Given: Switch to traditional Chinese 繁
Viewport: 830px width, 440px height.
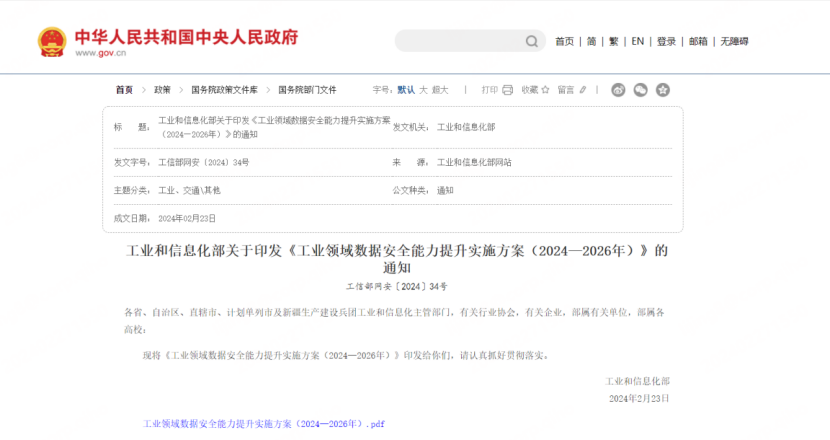Looking at the screenshot, I should 614,41.
